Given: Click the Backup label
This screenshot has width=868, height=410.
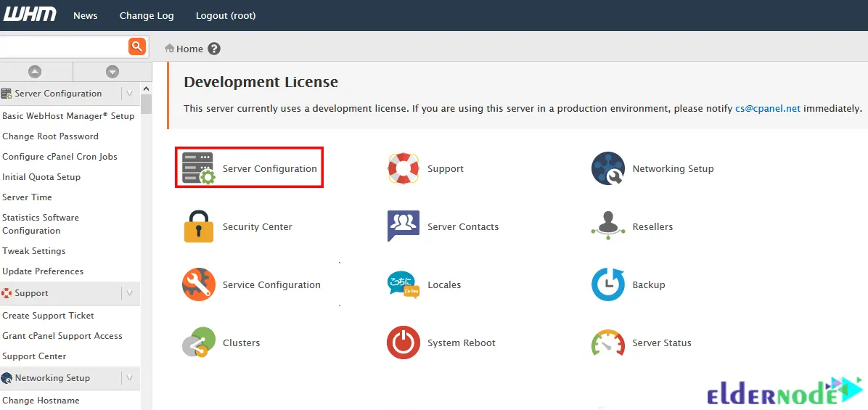Looking at the screenshot, I should [x=649, y=285].
